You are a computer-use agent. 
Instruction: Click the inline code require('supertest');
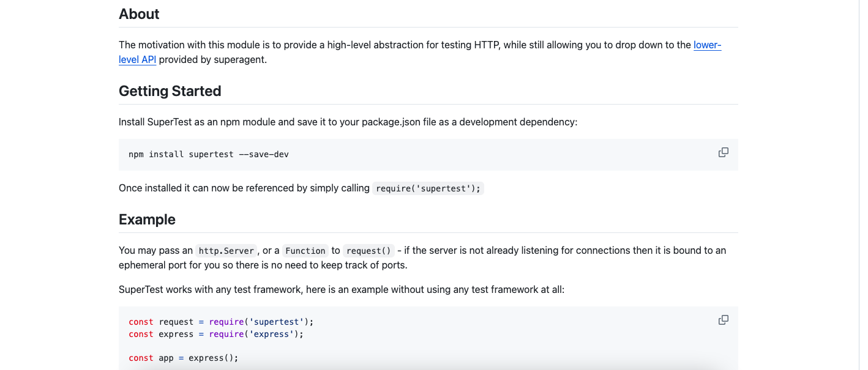[428, 188]
